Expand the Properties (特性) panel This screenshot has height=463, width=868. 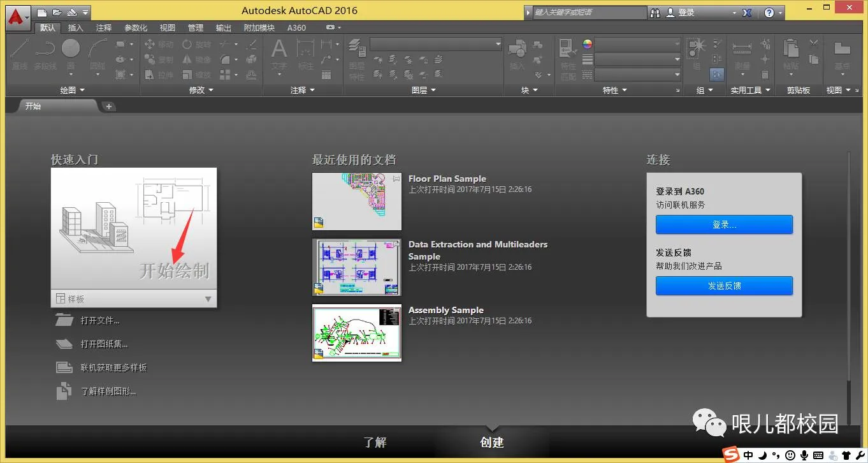coord(615,90)
